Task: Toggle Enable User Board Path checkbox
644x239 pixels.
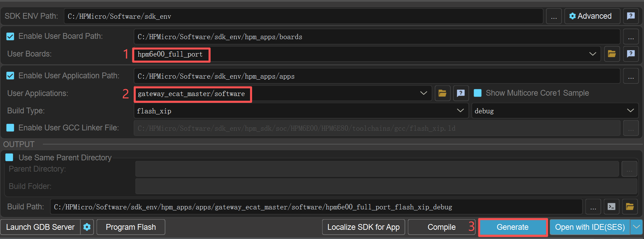Action: click(x=10, y=36)
